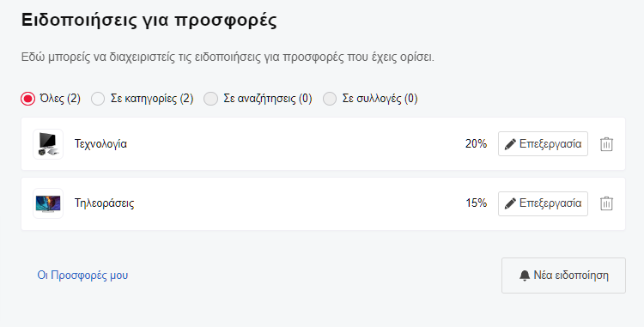Click Επεξεργασία for the Τεχνολογία alert
Screen dimensions: 644x327
click(x=543, y=144)
